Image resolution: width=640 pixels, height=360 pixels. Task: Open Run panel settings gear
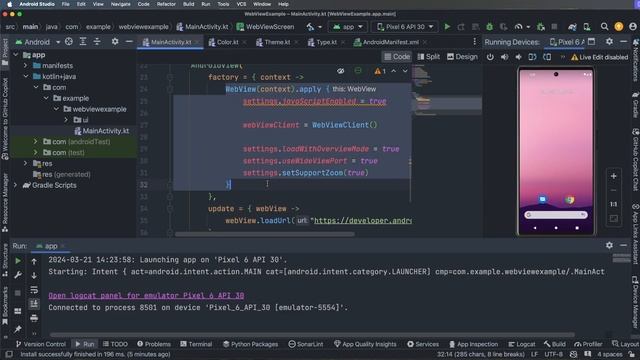[609, 245]
